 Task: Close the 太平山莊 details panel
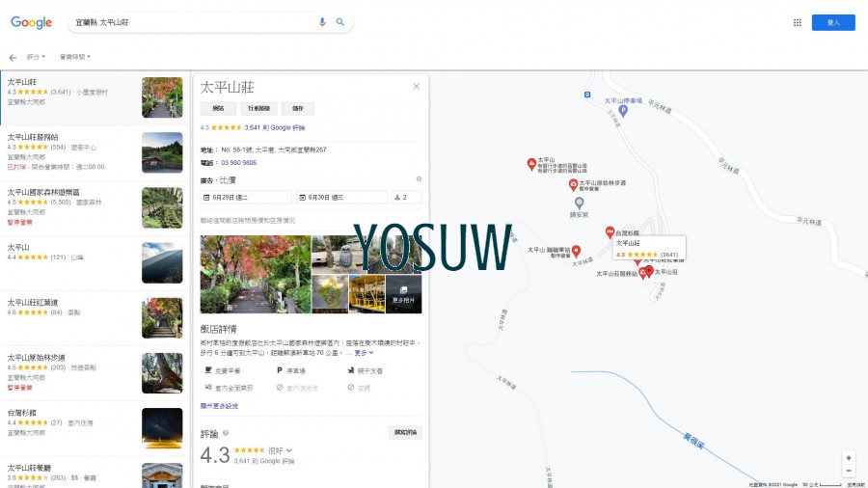click(x=417, y=87)
